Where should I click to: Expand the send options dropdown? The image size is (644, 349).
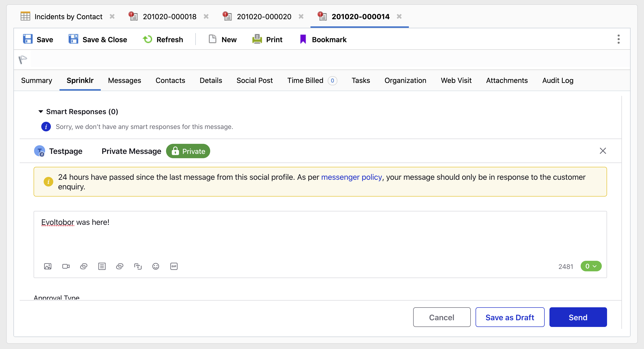pyautogui.click(x=595, y=266)
